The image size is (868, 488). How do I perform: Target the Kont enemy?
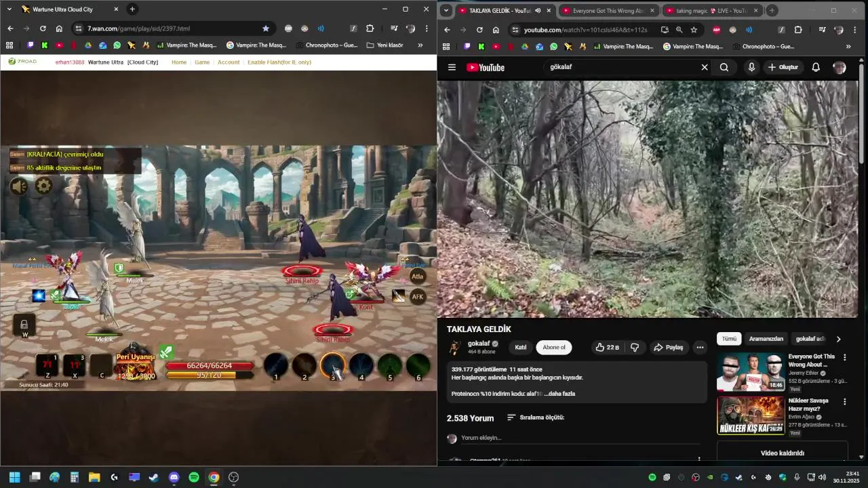[x=368, y=285]
